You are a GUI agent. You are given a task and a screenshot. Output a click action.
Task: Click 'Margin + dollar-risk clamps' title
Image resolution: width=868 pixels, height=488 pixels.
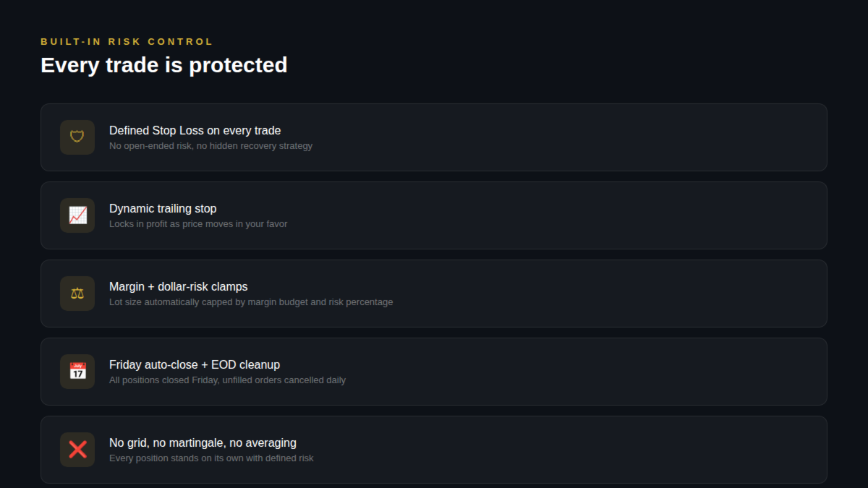point(178,286)
